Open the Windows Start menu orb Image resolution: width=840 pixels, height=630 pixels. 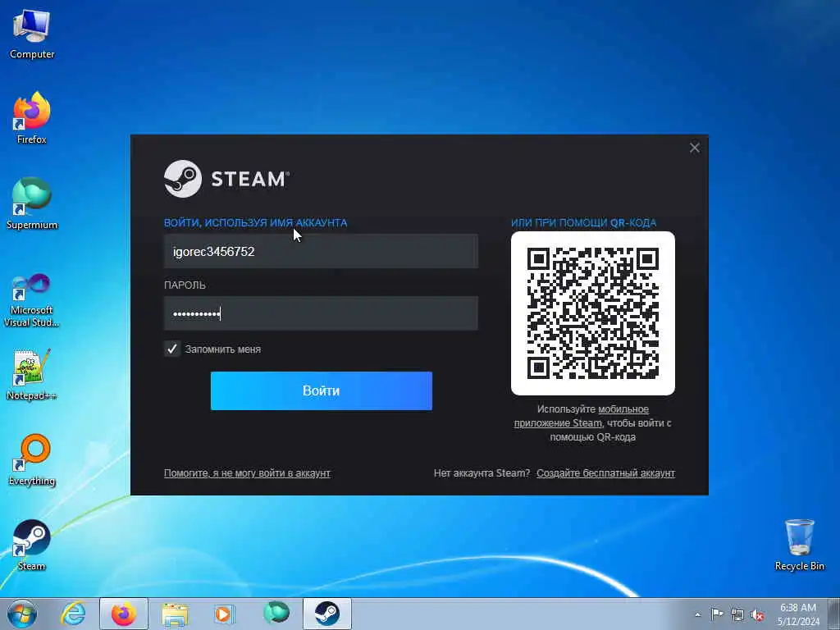point(22,614)
